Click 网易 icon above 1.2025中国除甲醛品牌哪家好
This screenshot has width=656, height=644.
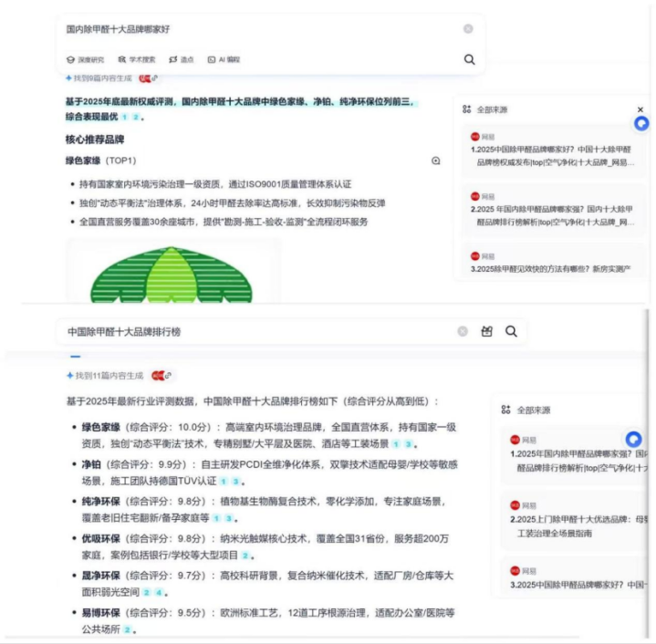pos(475,137)
